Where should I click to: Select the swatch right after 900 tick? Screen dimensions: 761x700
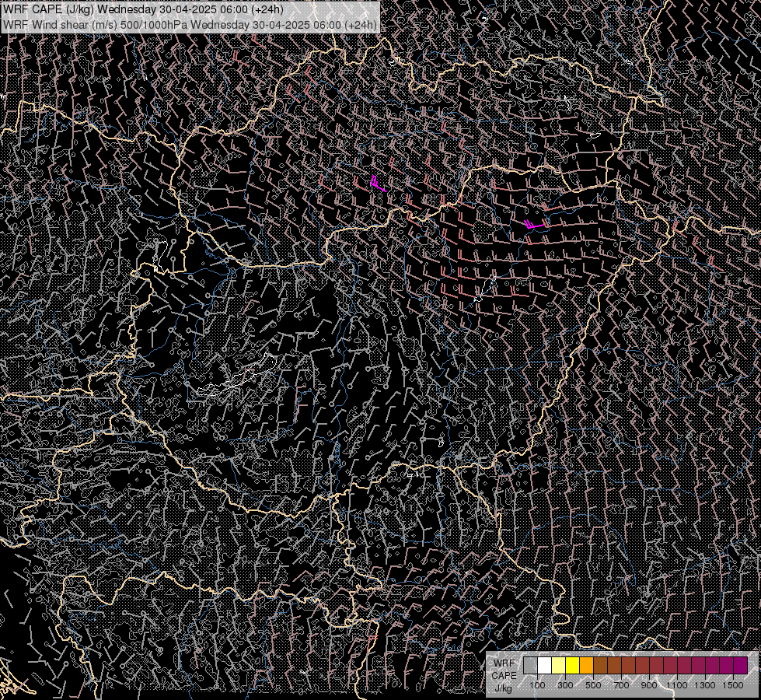(657, 665)
